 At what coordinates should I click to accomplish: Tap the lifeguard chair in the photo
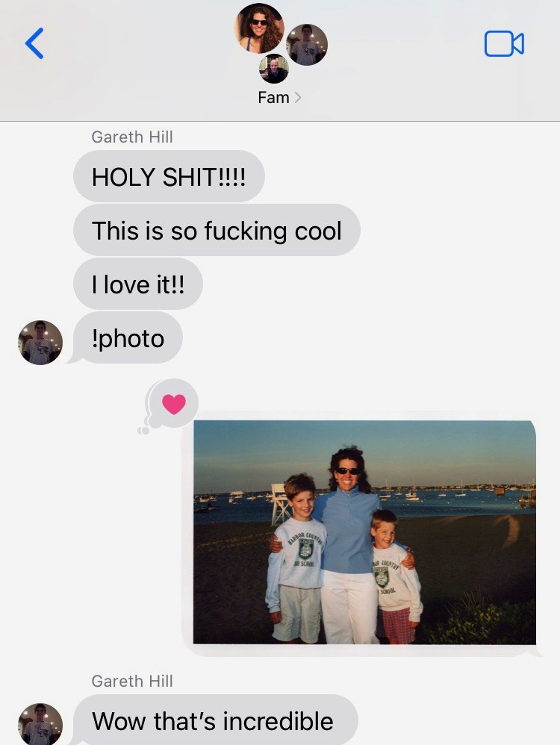pos(280,504)
